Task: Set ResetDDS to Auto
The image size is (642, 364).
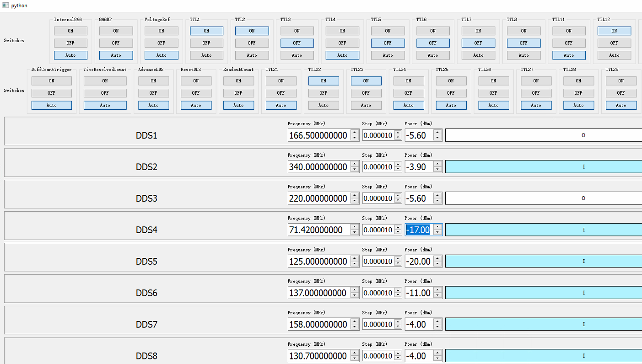Action: 196,105
